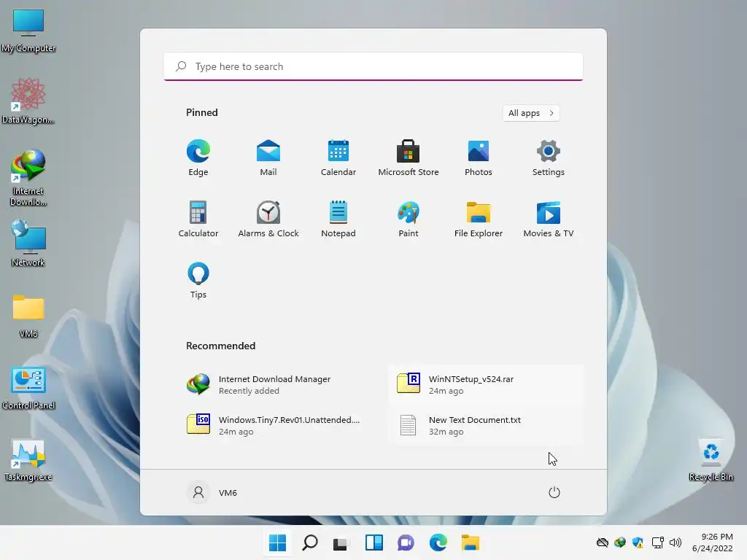Screen dimensions: 747x560
Task: Select VM6 folder on desktop
Action: tap(28, 316)
